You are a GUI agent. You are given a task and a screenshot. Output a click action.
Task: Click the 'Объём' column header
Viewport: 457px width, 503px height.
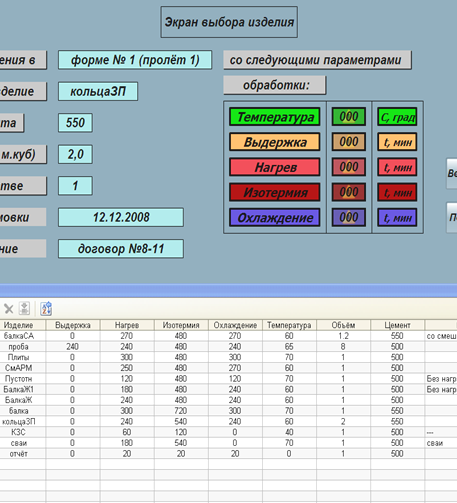343,325
